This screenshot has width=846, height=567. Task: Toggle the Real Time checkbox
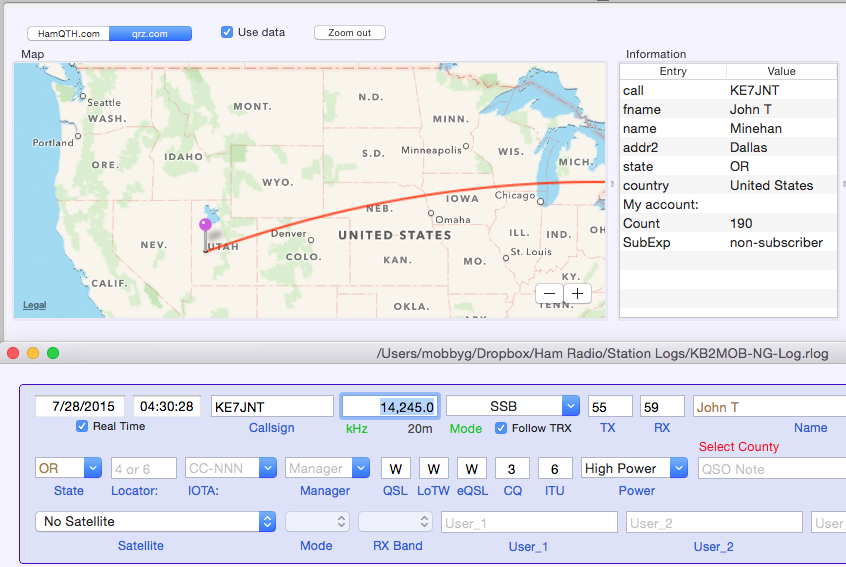[82, 427]
